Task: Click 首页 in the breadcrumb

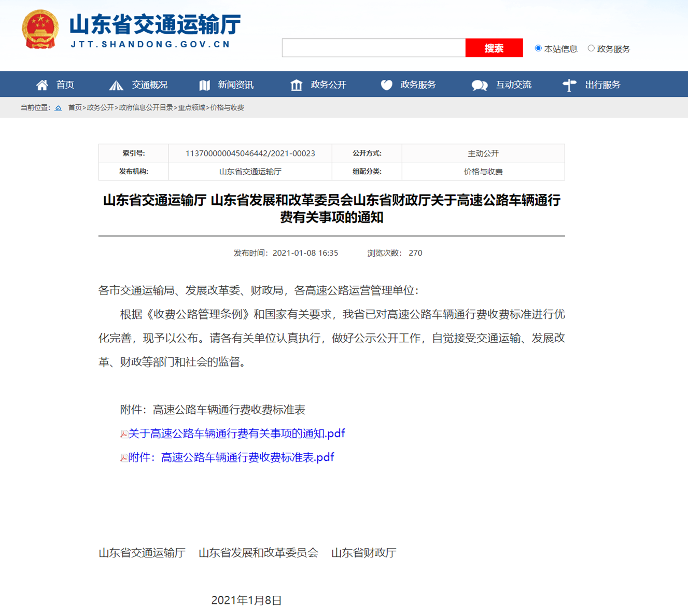Action: coord(75,108)
